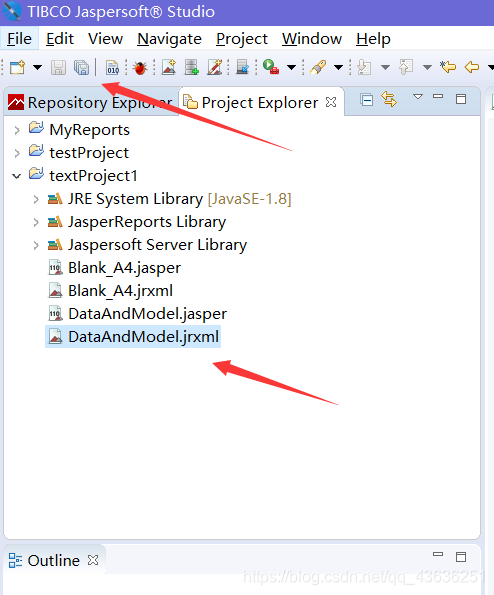This screenshot has width=494, height=595.
Task: Click the Compile report (010) icon
Action: (x=112, y=68)
